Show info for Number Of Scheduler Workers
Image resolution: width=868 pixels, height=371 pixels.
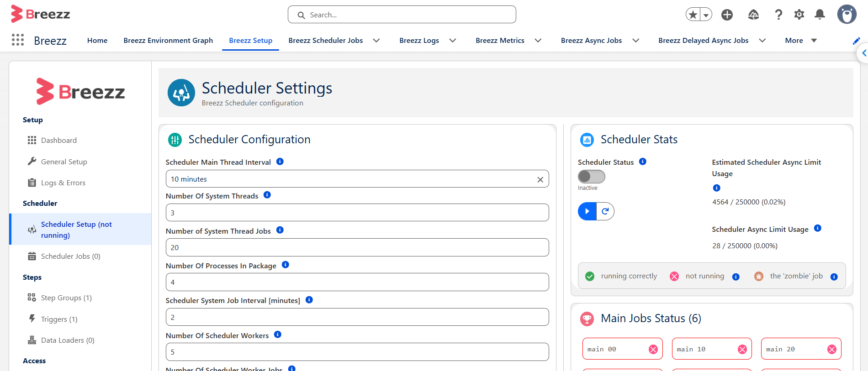point(278,334)
